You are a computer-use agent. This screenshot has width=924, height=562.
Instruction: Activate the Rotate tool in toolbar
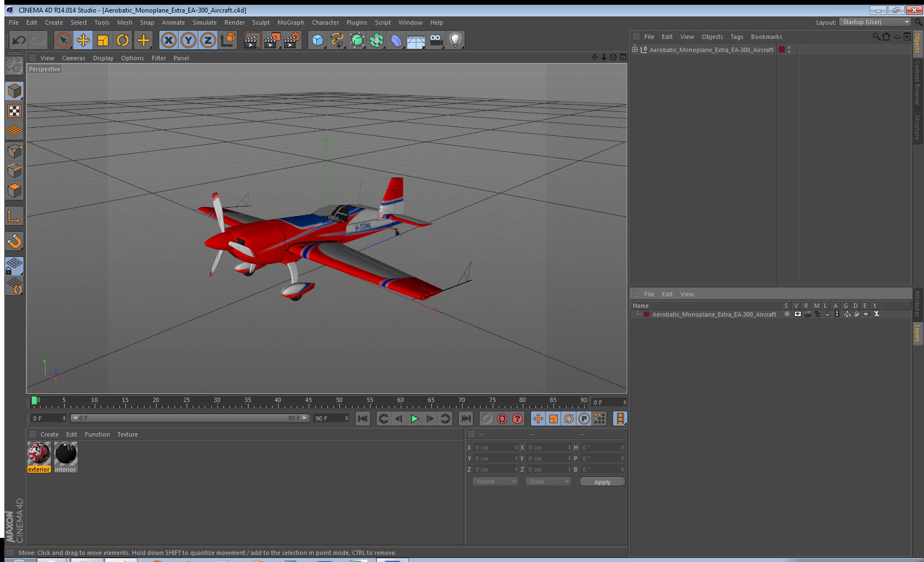pos(123,40)
